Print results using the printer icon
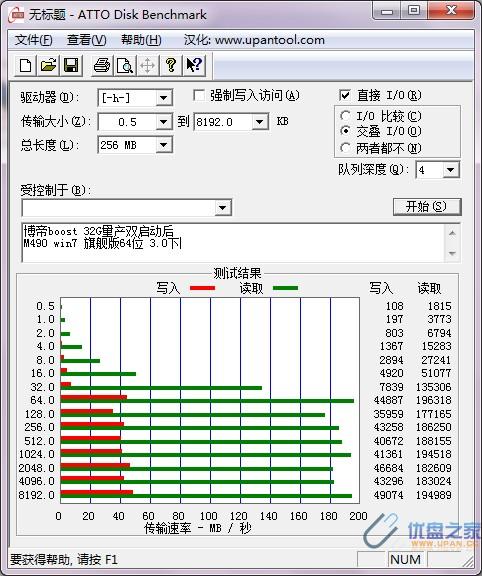Image resolution: width=482 pixels, height=576 pixels. [x=102, y=65]
